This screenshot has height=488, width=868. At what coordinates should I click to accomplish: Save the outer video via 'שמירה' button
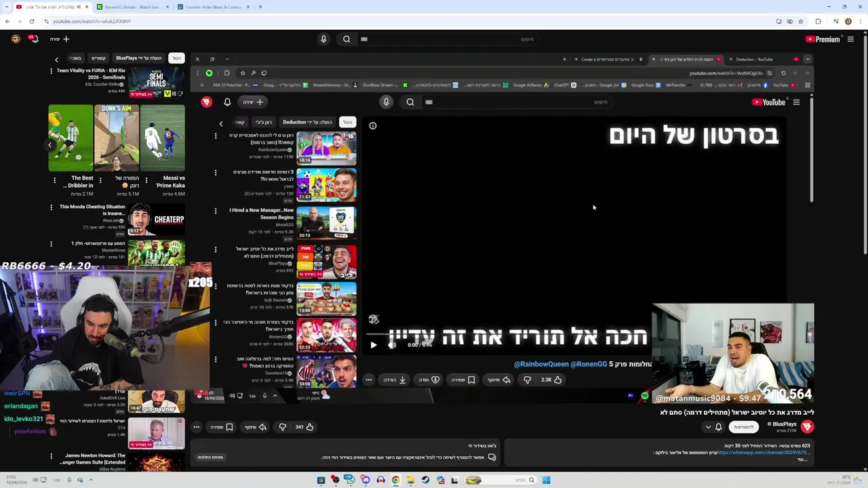coord(222,427)
